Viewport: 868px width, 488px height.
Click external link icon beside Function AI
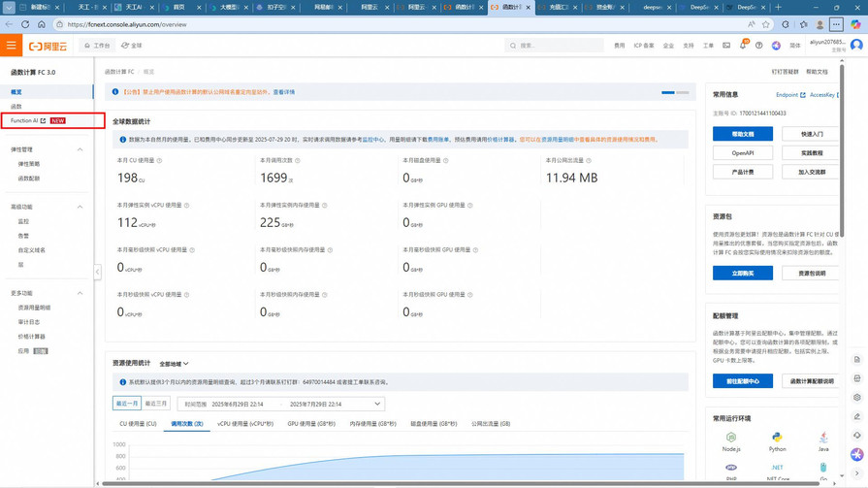(44, 120)
